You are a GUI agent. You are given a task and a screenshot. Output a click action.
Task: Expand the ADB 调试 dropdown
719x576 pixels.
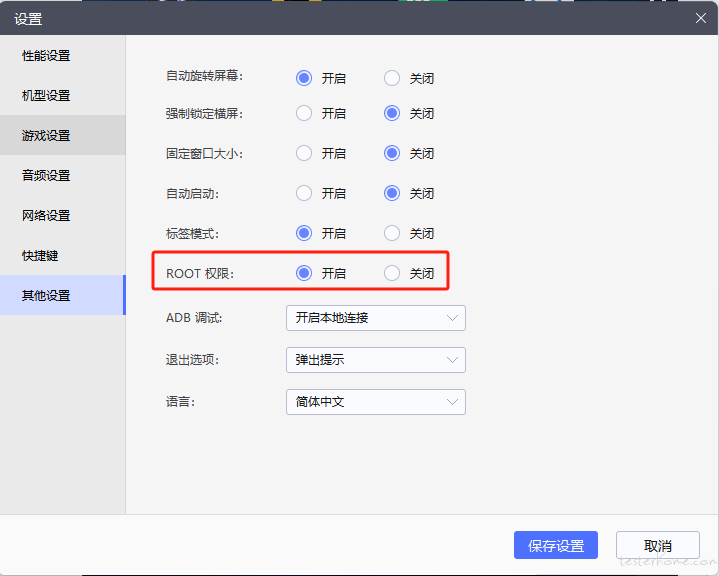[376, 318]
